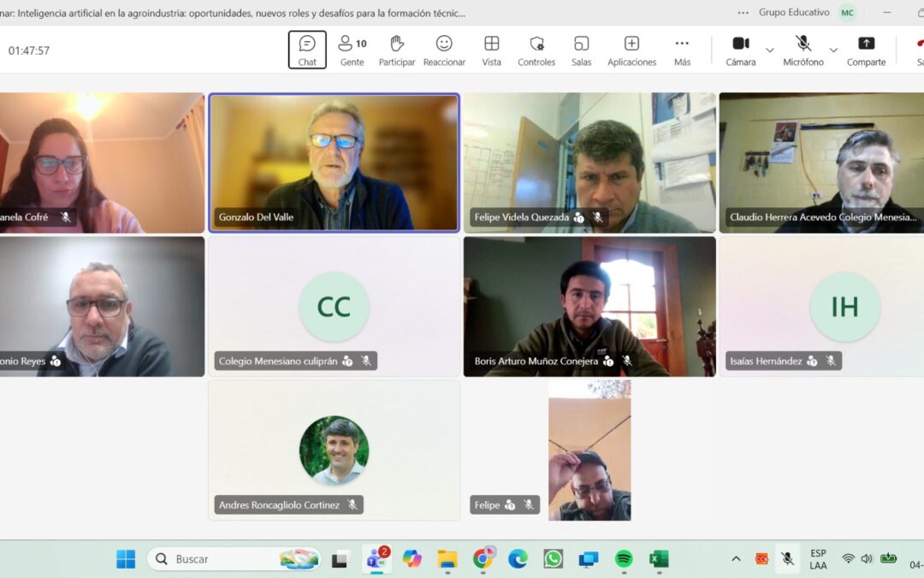The image size is (924, 578).
Task: Click the orange CC tray icon
Action: pos(762,558)
